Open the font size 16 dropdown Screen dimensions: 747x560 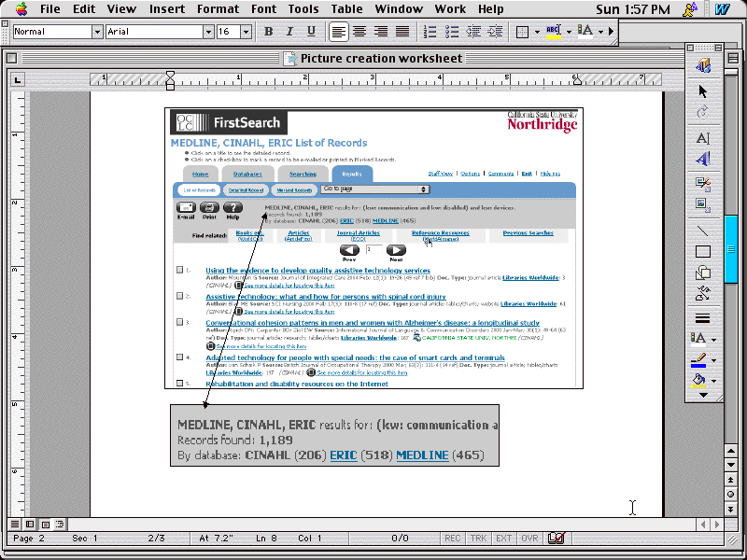[x=246, y=32]
